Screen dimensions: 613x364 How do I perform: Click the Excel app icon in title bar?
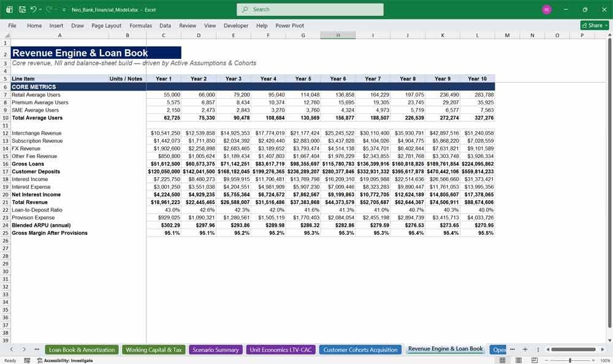click(9, 9)
